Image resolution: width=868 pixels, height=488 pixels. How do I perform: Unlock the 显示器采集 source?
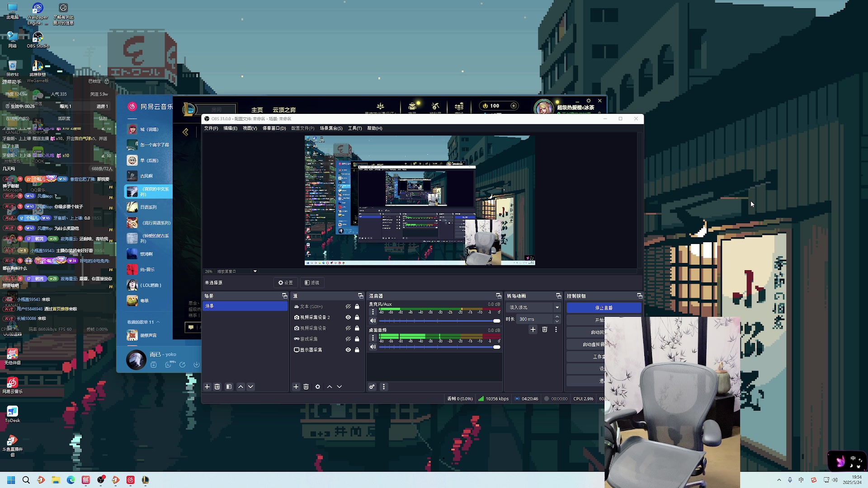coord(357,350)
